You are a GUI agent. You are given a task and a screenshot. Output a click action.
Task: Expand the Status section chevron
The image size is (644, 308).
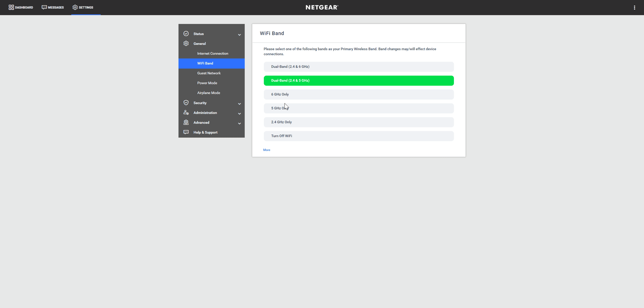point(239,35)
